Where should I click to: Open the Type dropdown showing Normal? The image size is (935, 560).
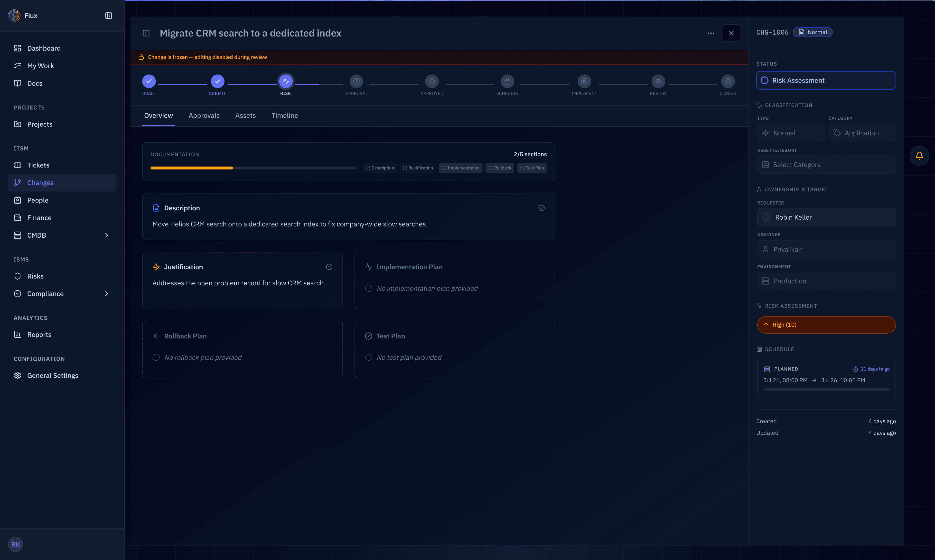tap(790, 133)
